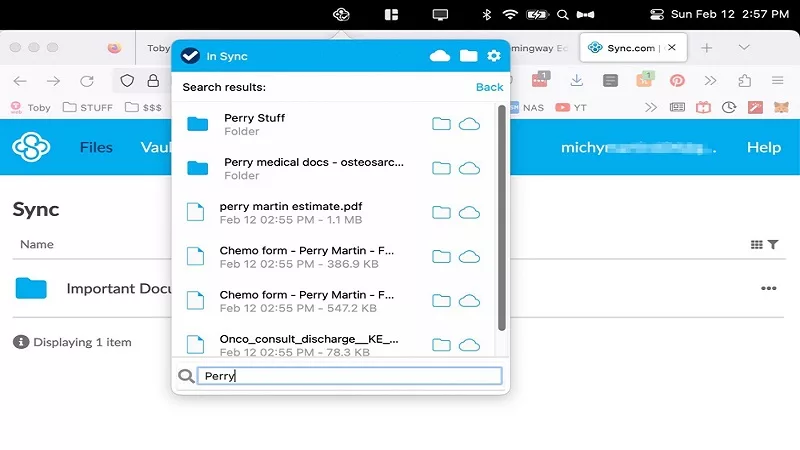Open Help in Sync website header

764,147
